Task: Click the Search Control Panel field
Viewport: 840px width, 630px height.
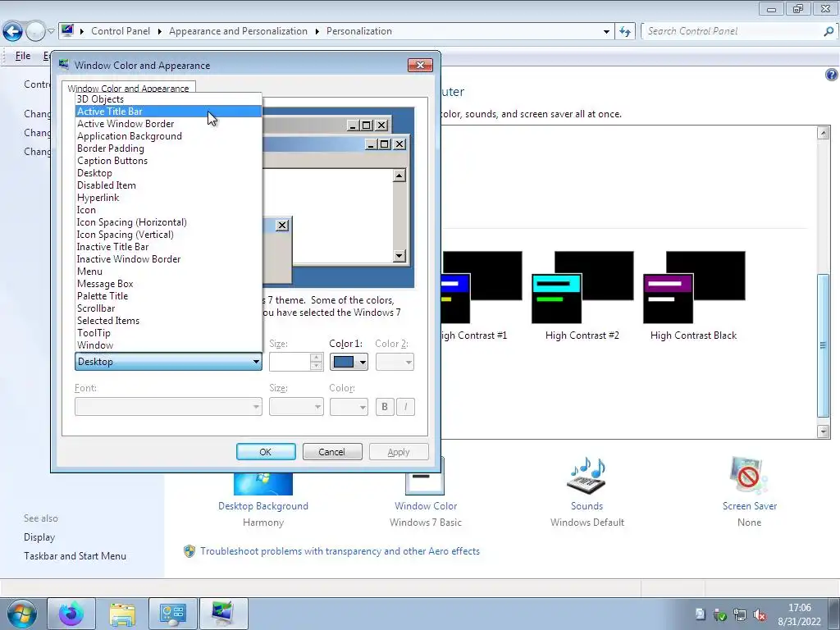Action: pyautogui.click(x=732, y=32)
